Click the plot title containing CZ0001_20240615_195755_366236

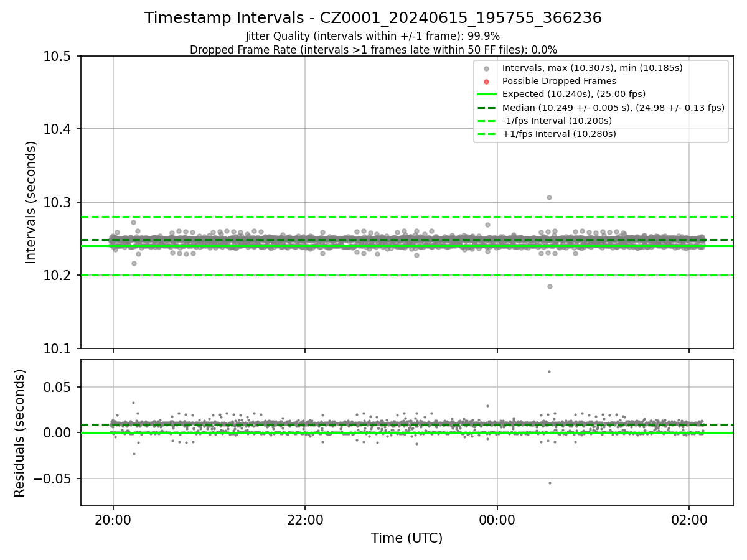pyautogui.click(x=373, y=18)
